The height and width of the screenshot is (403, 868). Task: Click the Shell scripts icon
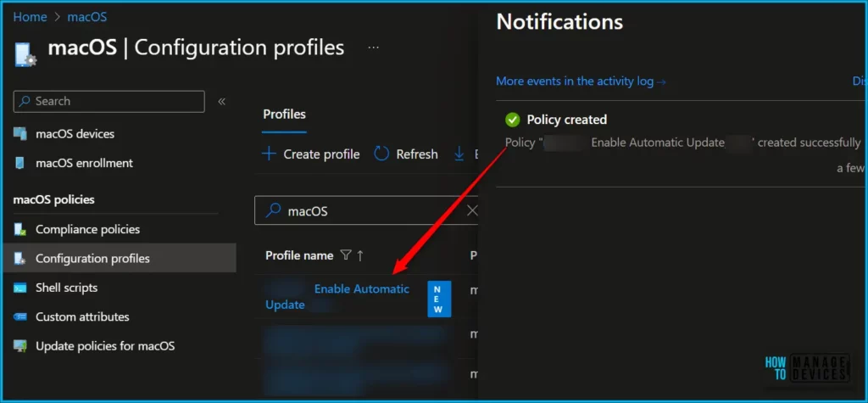pos(20,288)
